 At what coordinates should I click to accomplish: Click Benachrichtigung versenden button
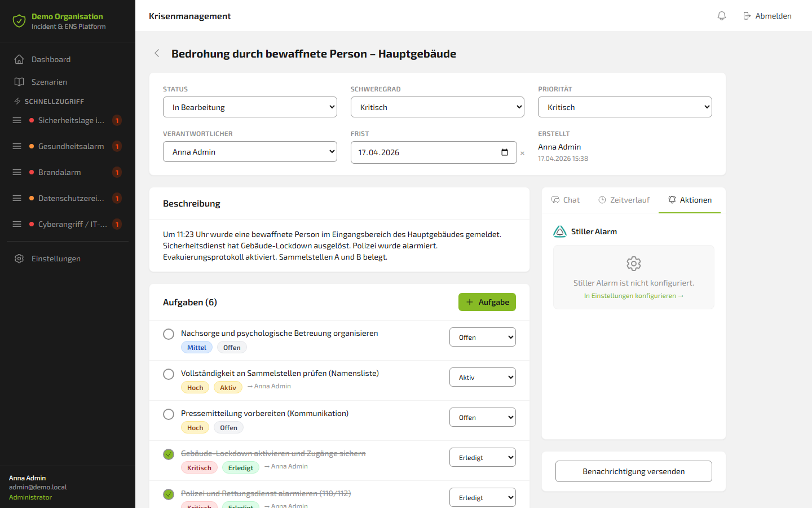(634, 471)
